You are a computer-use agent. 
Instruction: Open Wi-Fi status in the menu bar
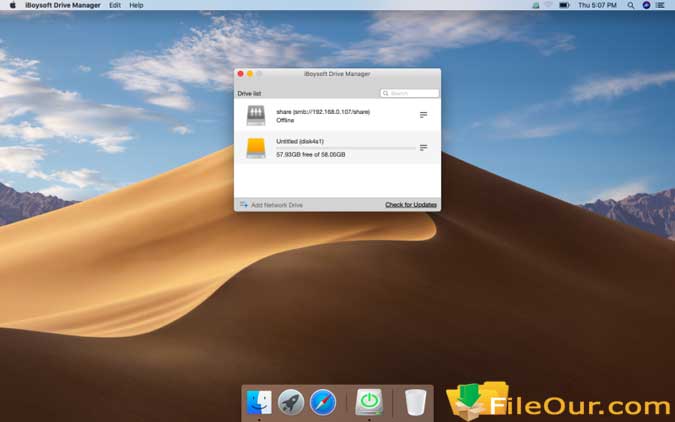pos(548,5)
